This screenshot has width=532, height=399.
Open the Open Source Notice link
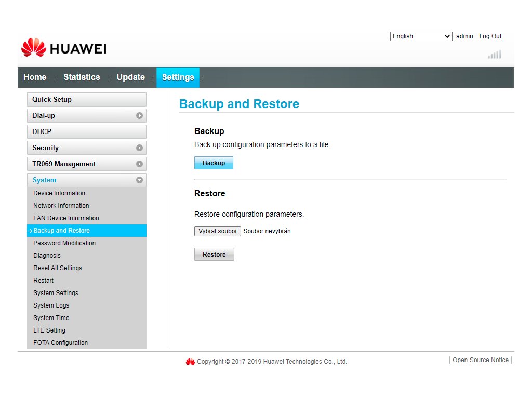(x=480, y=360)
